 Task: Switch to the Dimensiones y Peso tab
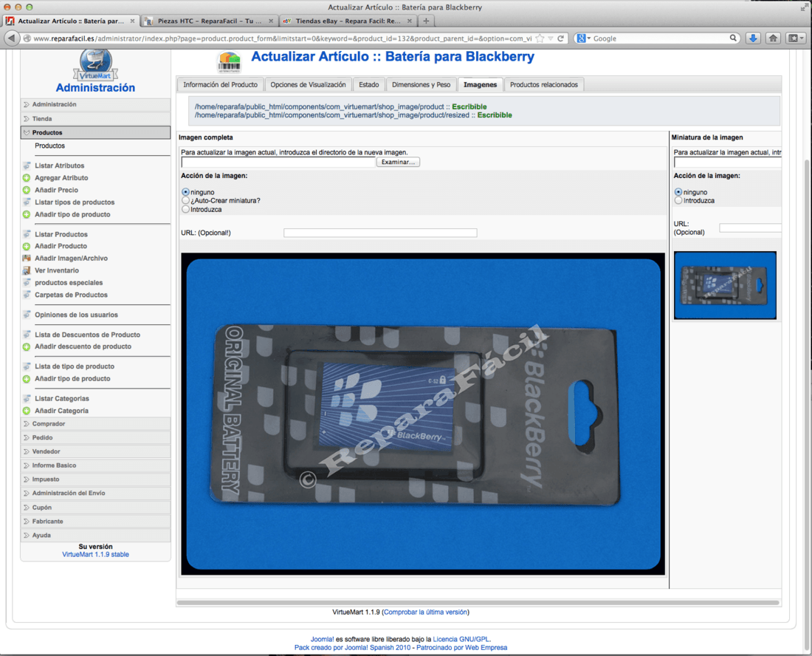tap(421, 84)
